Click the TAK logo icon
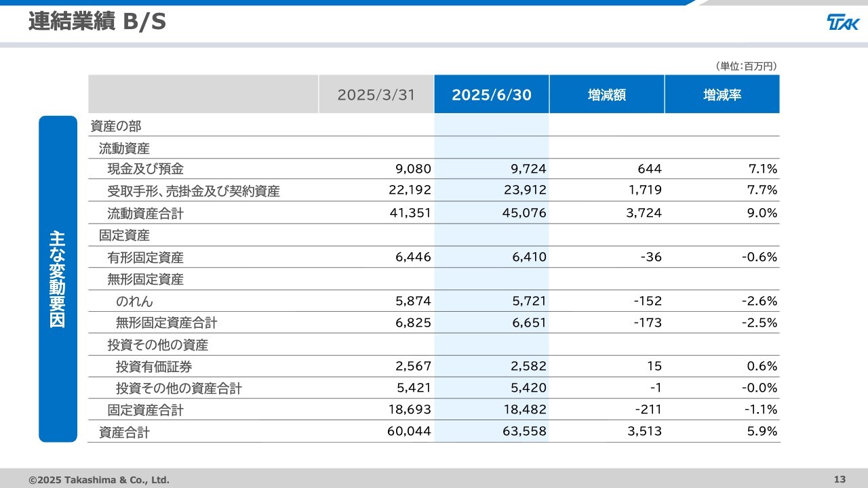 click(x=843, y=22)
